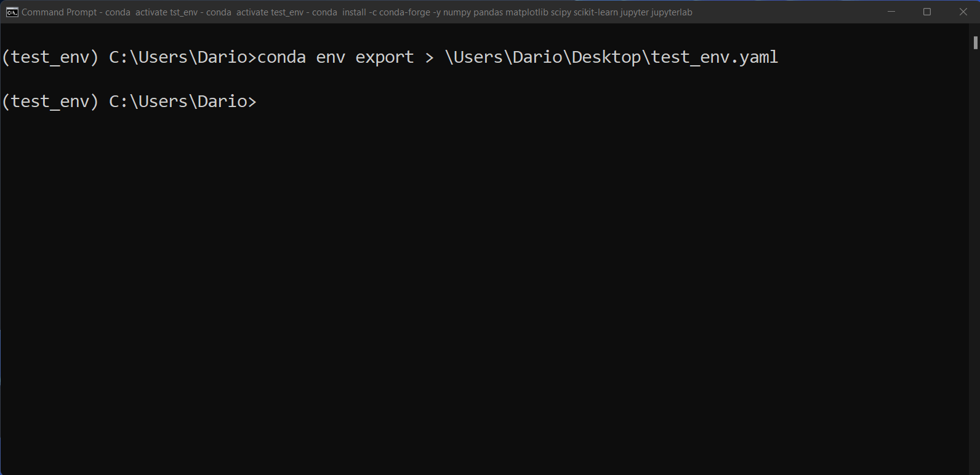Viewport: 980px width, 475px height.
Task: Click the test_env.yaml filename in the path
Action: [714, 57]
